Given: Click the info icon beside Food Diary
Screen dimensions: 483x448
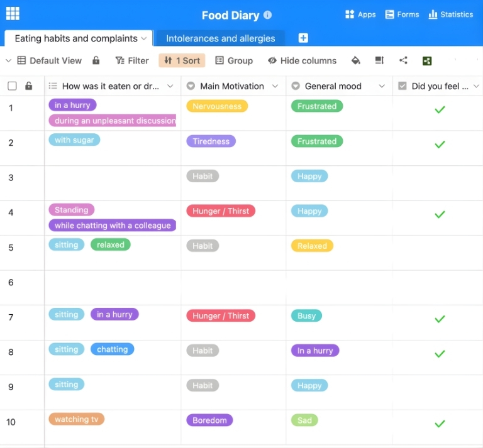Looking at the screenshot, I should pos(268,15).
